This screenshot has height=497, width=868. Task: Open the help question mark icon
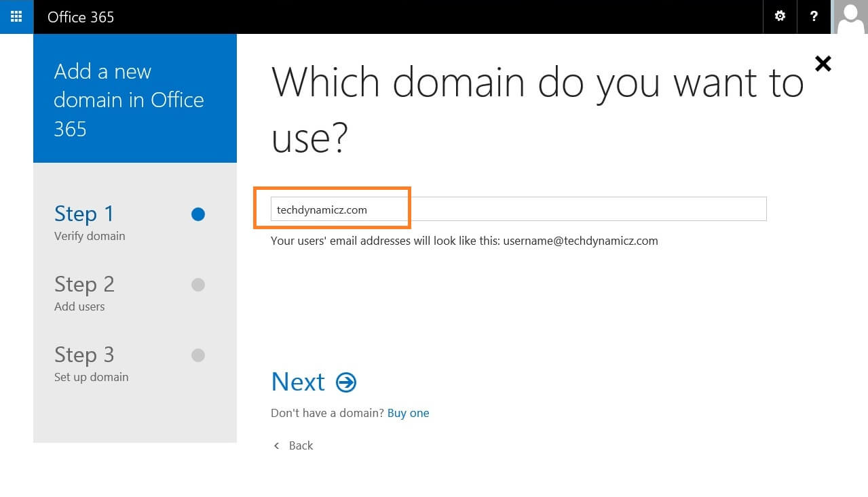click(x=814, y=16)
